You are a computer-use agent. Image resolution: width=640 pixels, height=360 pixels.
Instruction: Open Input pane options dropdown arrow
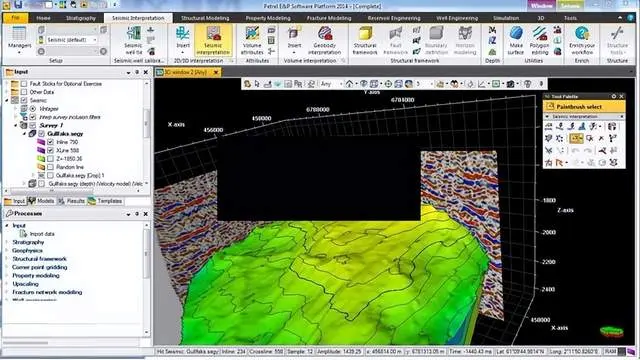click(129, 72)
